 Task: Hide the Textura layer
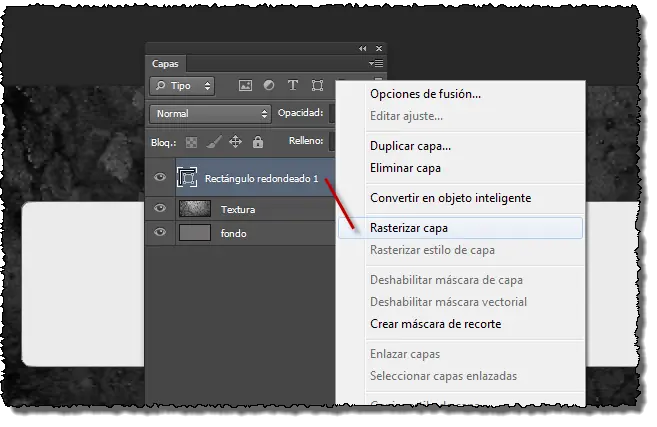click(160, 208)
